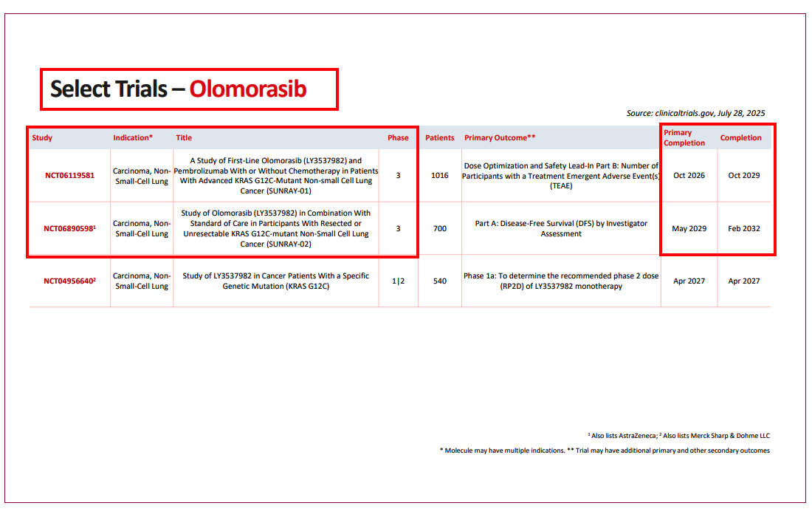The image size is (812, 517).
Task: Click the SUNRAY-02 study title text
Action: (x=276, y=228)
